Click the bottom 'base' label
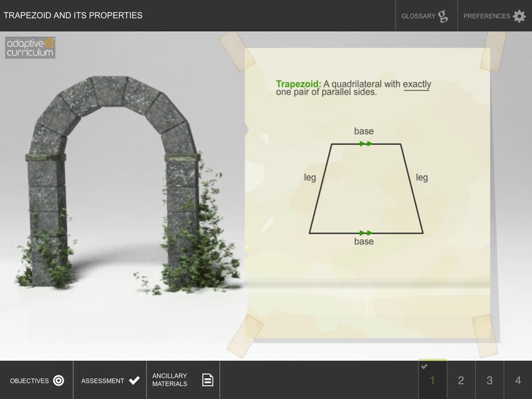This screenshot has width=532, height=399. pyautogui.click(x=364, y=241)
